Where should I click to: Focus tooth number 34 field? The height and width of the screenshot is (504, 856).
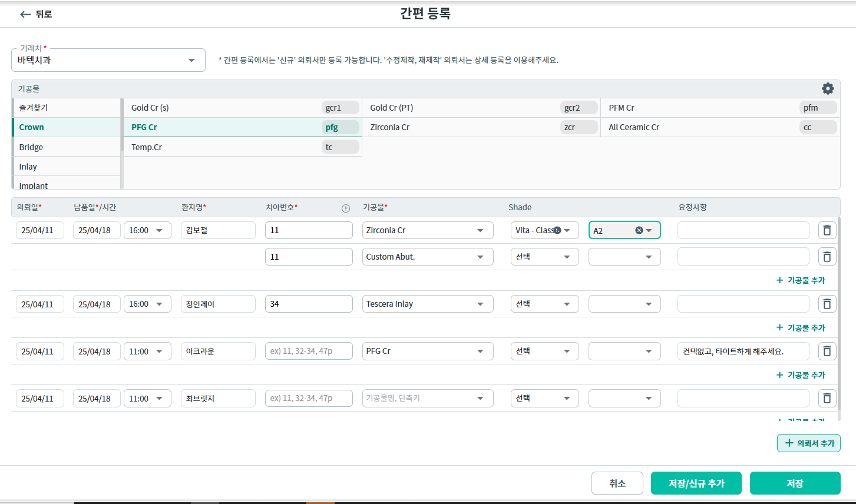click(309, 304)
